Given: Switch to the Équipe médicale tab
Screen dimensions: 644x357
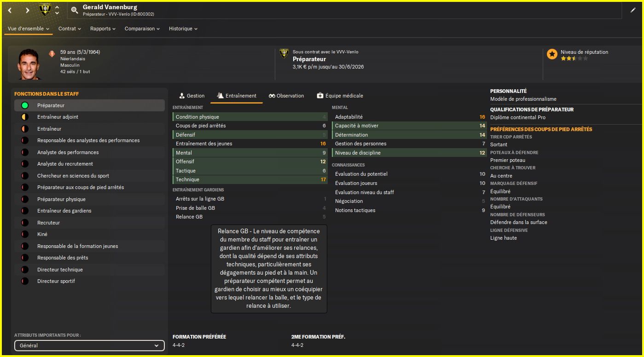Looking at the screenshot, I should pos(340,96).
